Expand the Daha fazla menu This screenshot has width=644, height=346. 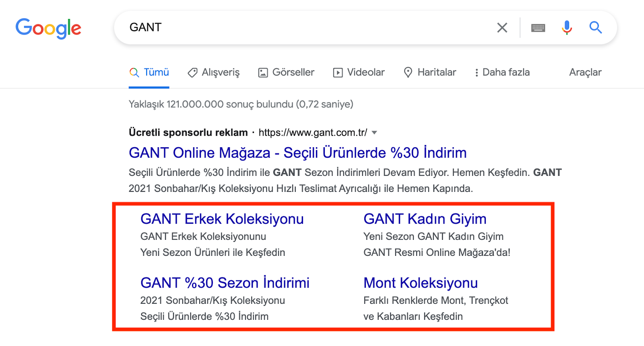502,72
